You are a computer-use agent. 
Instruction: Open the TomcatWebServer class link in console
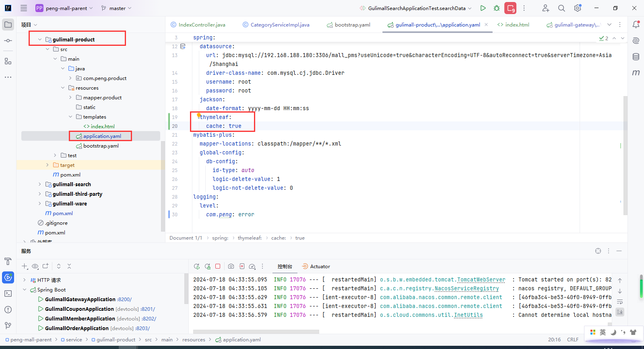click(x=481, y=279)
